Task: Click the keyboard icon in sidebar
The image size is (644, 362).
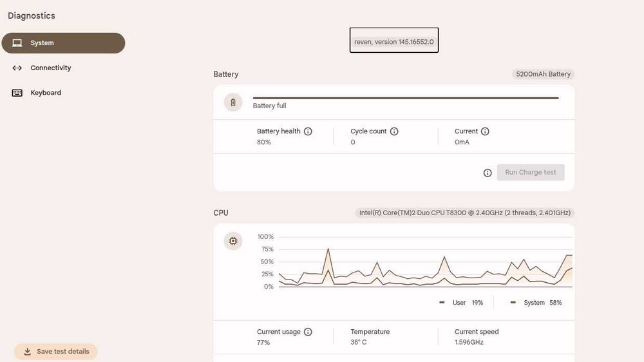Action: tap(17, 93)
